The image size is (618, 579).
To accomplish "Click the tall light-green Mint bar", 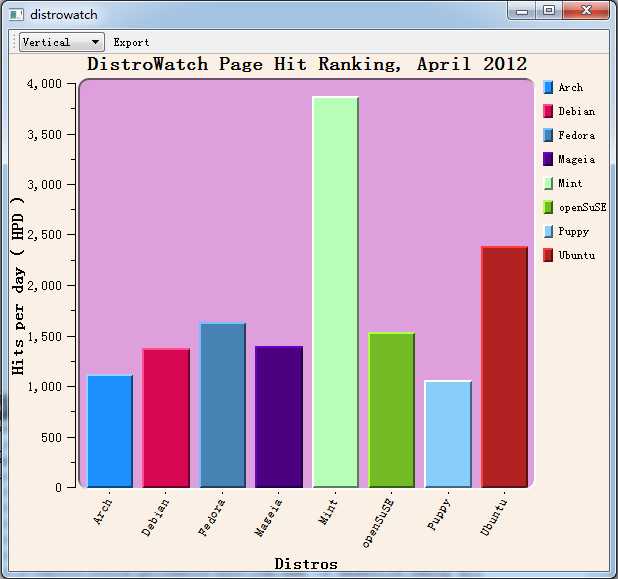I will (335, 292).
